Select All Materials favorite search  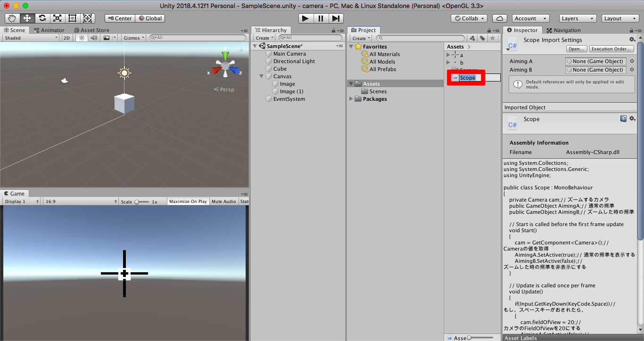click(384, 54)
